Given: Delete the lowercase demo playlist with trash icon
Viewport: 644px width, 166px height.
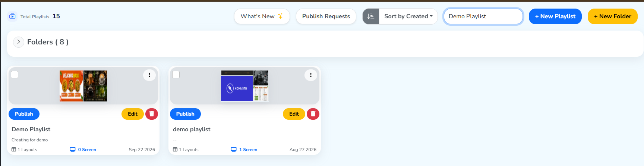Looking at the screenshot, I should coord(313,114).
